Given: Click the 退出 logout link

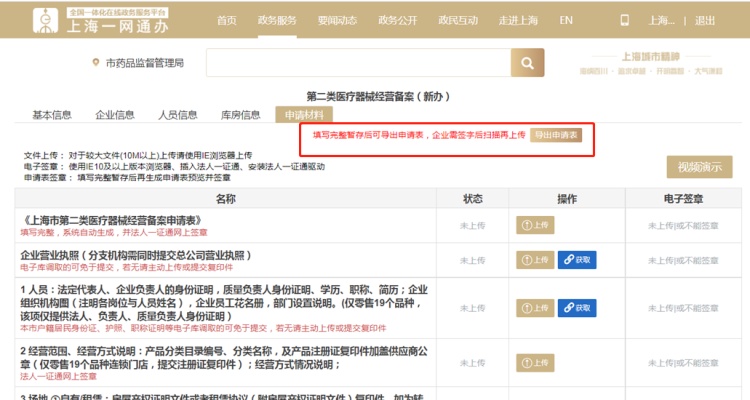Looking at the screenshot, I should tap(704, 20).
